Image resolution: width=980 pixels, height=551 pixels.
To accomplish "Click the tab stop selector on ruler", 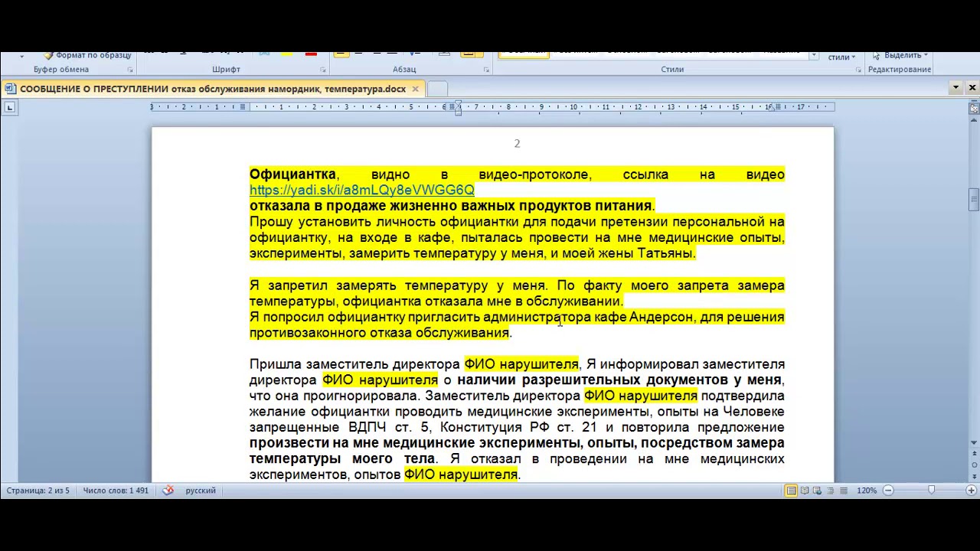I will tap(9, 107).
